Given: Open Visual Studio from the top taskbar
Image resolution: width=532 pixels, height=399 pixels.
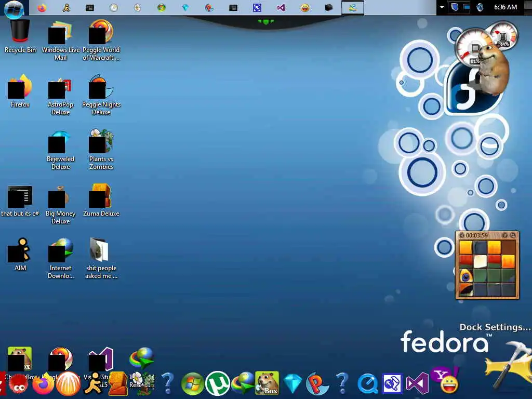Looking at the screenshot, I should click(x=281, y=7).
